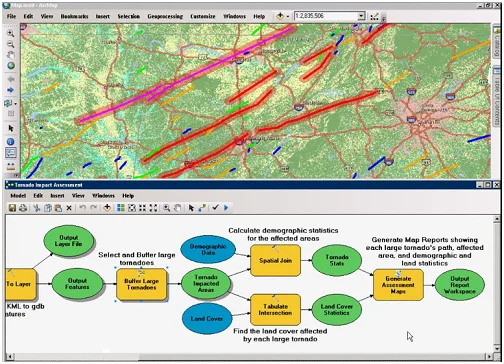Open ArcMap Geoprocessing menu

pos(165,16)
